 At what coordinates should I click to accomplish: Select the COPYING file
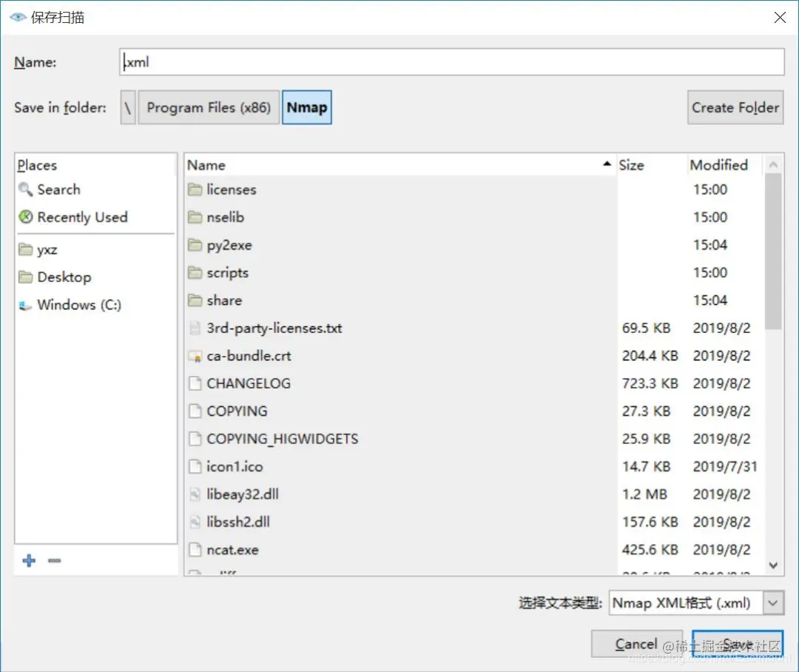coord(474,411)
